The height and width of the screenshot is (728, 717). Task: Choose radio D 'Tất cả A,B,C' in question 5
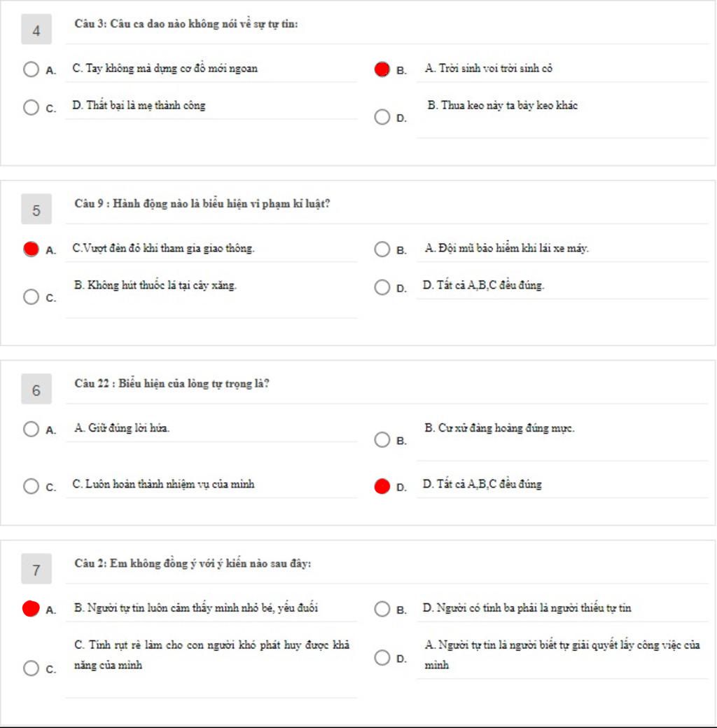(382, 287)
